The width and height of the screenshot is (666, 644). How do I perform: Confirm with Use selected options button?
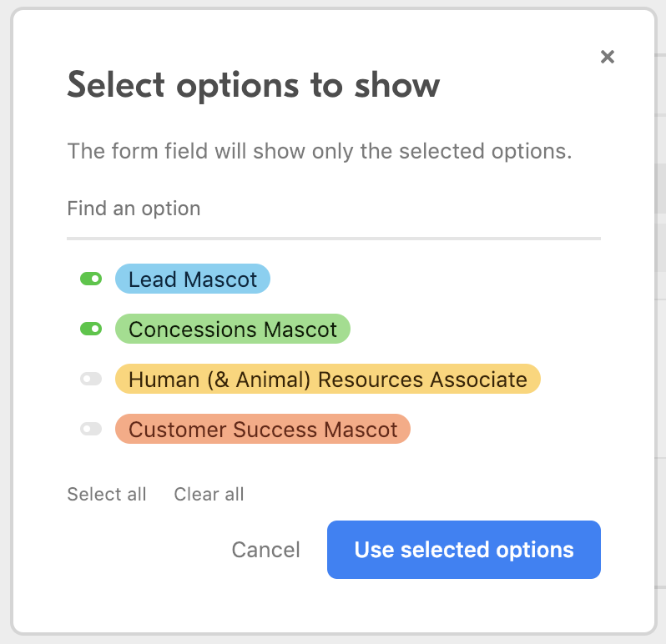click(464, 550)
